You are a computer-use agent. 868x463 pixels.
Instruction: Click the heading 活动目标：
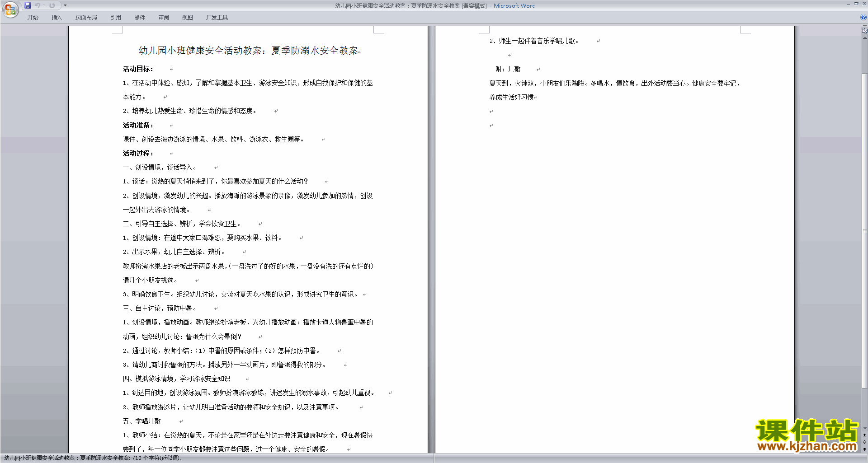138,69
